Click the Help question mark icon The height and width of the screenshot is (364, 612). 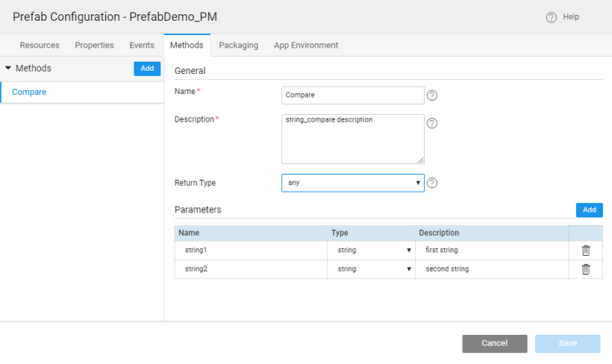click(x=552, y=17)
